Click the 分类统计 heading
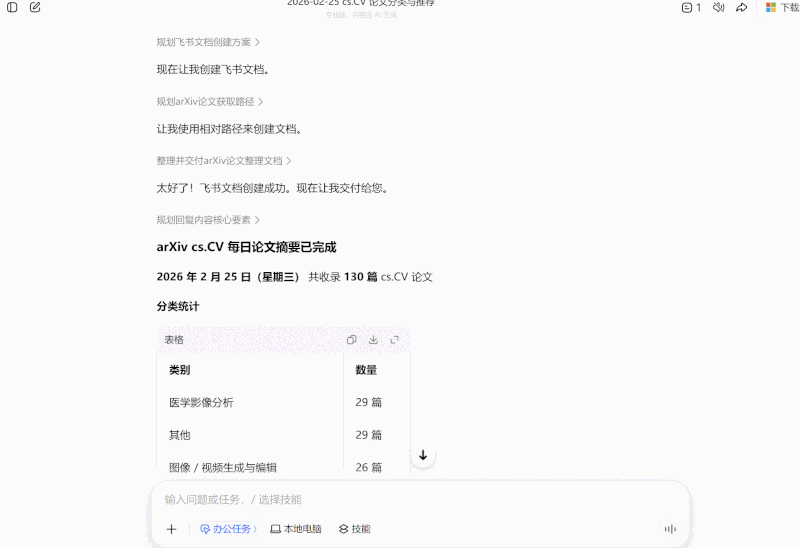 coord(178,307)
